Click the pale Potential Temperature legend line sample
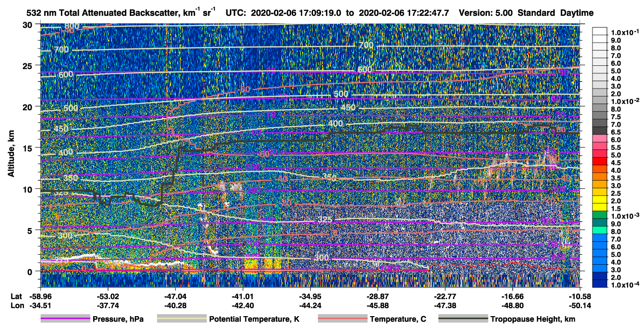This screenshot has height=330, width=644. [182, 319]
